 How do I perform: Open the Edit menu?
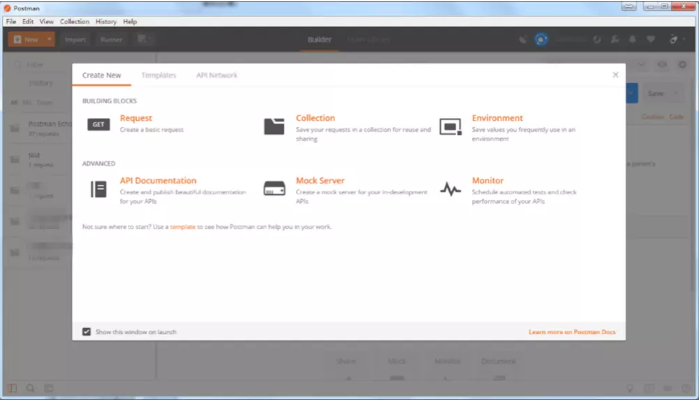pyautogui.click(x=28, y=21)
